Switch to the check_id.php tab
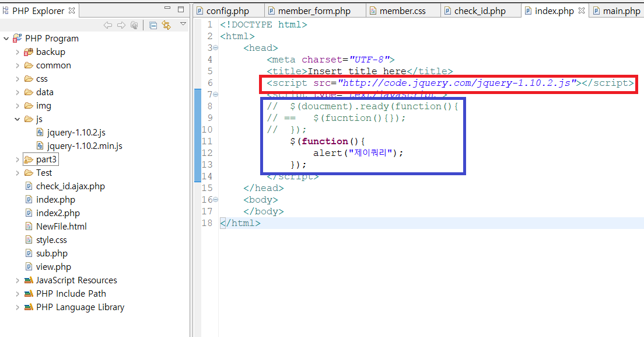 [x=480, y=11]
